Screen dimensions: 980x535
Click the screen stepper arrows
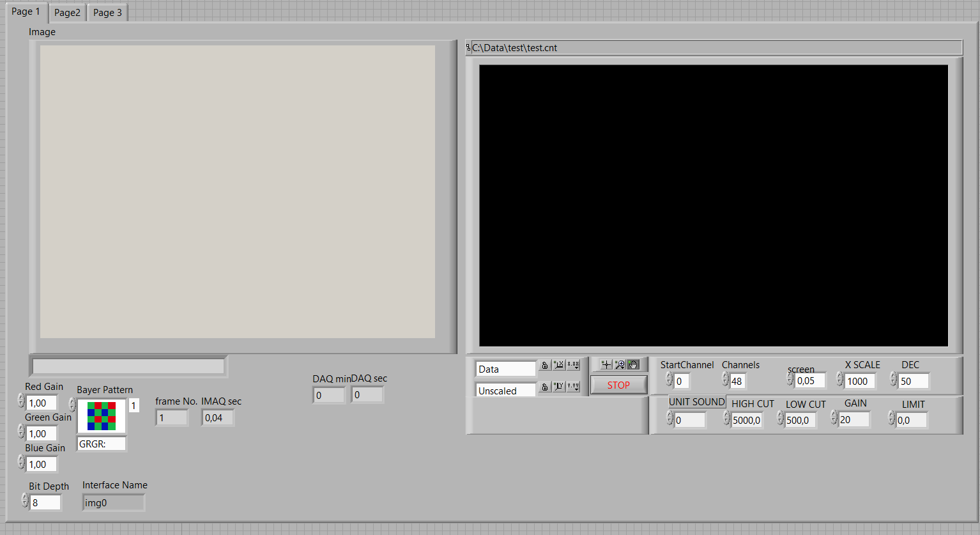[x=790, y=379]
